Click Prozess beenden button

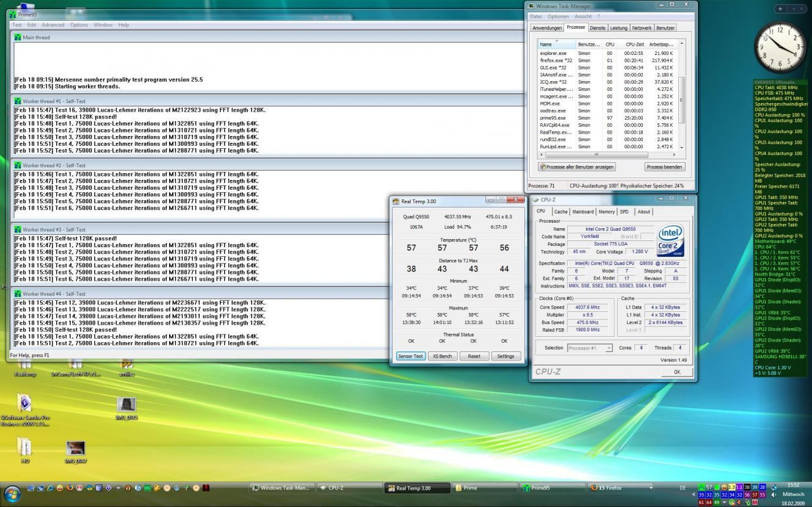coord(664,167)
